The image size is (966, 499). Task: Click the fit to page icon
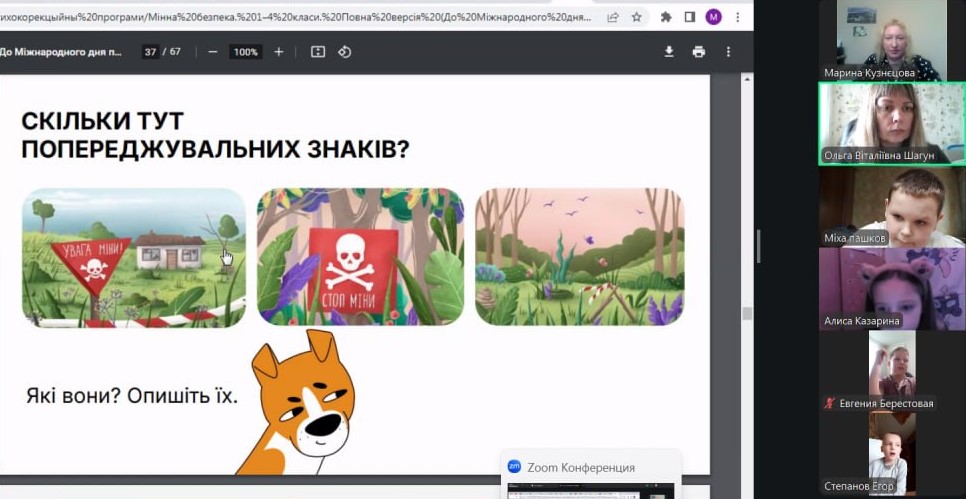pos(318,52)
